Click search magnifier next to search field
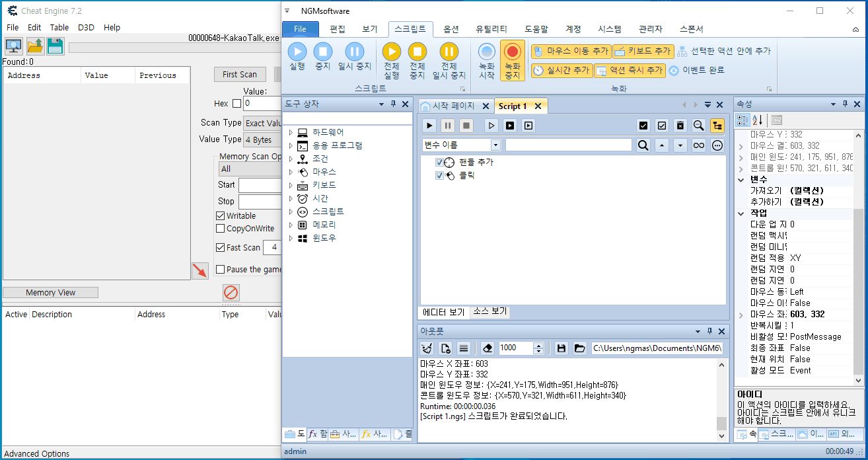The height and width of the screenshot is (460, 868). pos(643,145)
